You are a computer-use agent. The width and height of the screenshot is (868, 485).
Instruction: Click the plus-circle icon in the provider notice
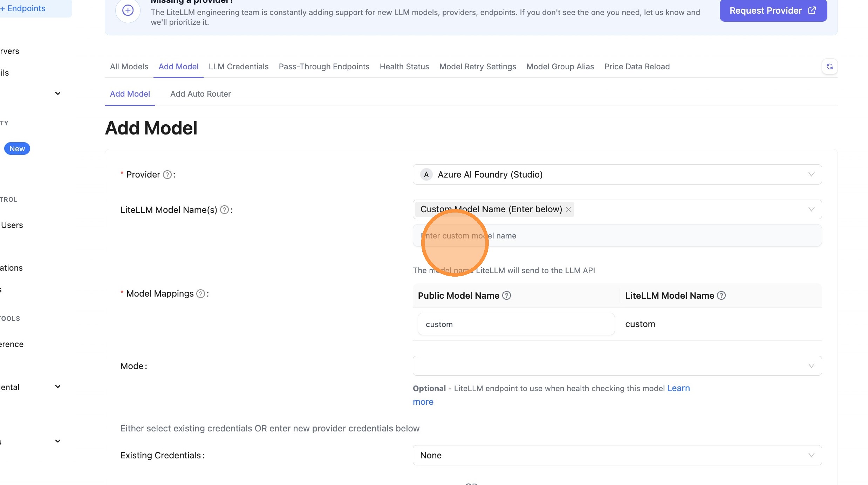pyautogui.click(x=128, y=11)
